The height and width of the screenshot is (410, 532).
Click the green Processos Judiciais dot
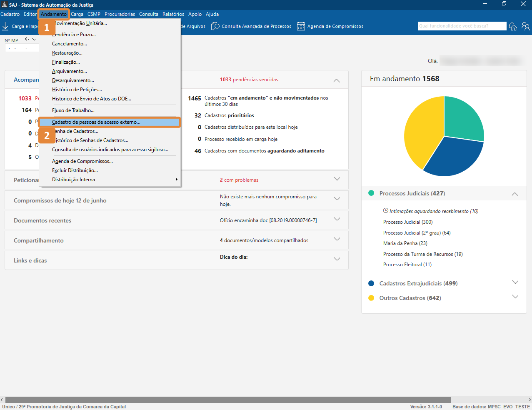[x=371, y=193]
